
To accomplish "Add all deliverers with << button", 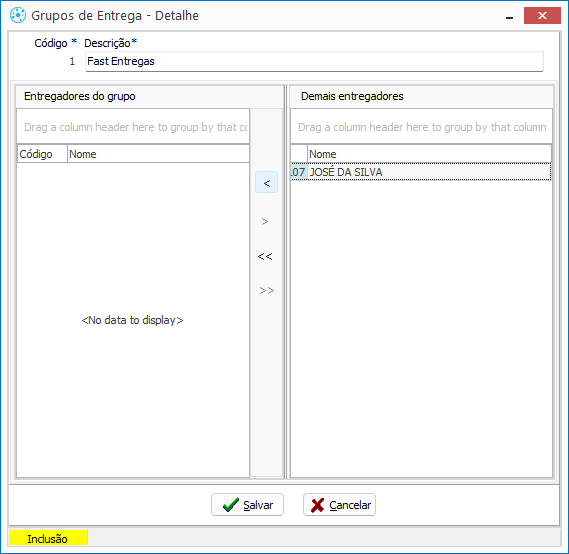I will 265,257.
